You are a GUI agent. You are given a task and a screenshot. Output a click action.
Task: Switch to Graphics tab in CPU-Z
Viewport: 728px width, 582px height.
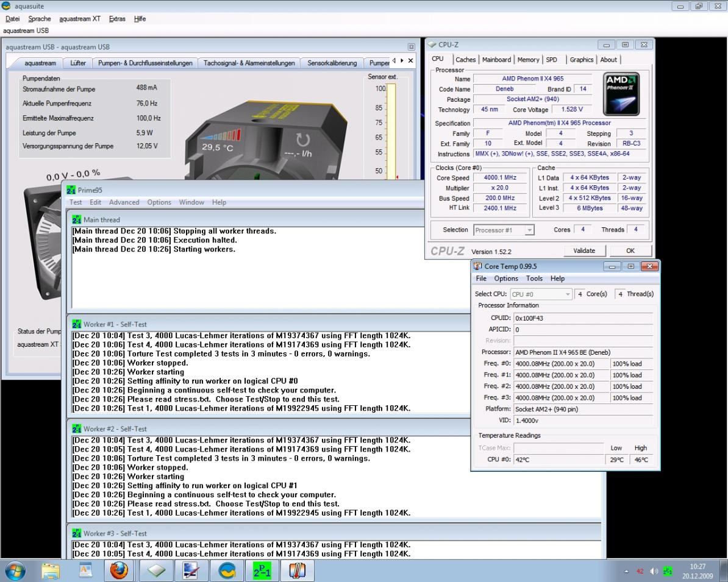(x=581, y=59)
